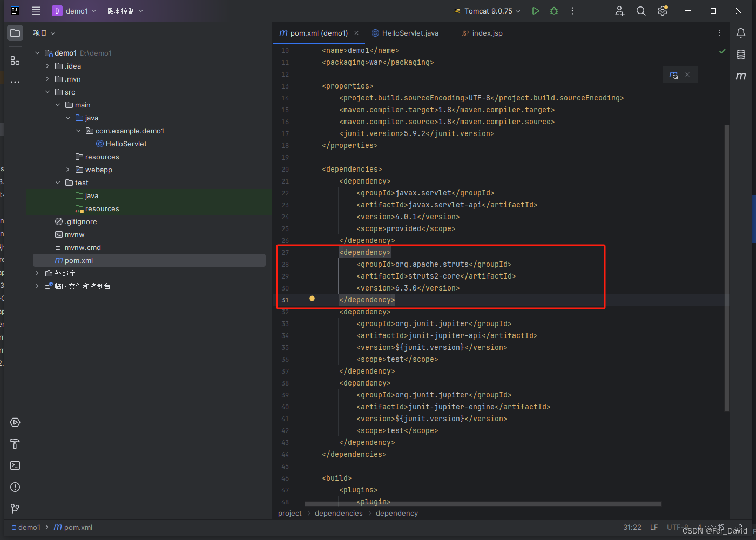Viewport: 756px width, 540px height.
Task: Open the demo1 project dropdown
Action: coord(75,11)
